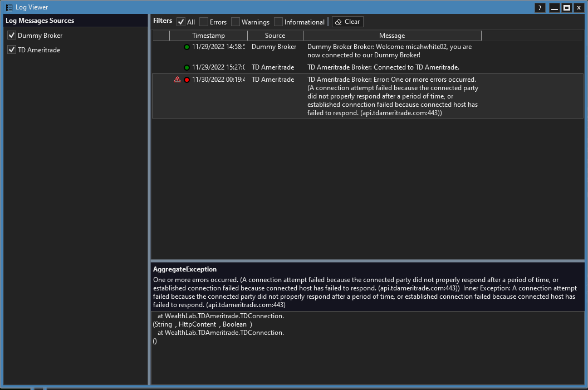
Task: Click the stack trace text area
Action: (x=367, y=348)
